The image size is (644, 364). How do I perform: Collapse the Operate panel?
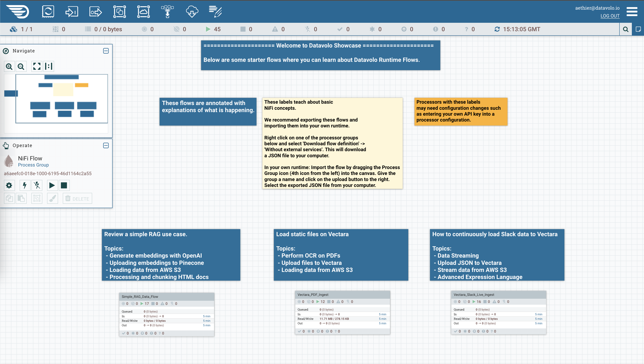point(106,145)
